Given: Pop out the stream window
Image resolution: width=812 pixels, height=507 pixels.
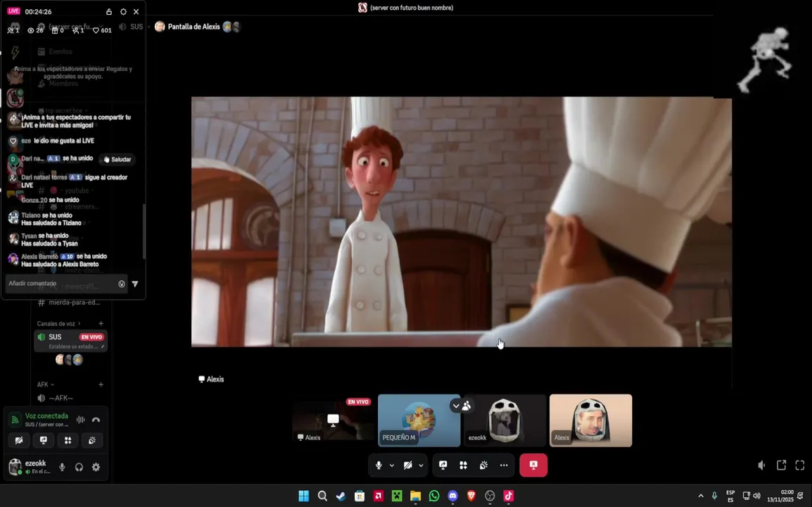Looking at the screenshot, I should tap(782, 465).
